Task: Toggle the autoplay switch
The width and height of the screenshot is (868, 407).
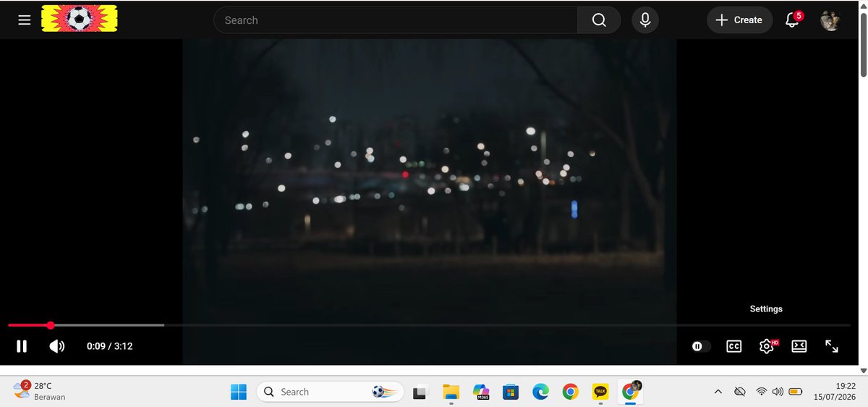Action: pos(701,346)
